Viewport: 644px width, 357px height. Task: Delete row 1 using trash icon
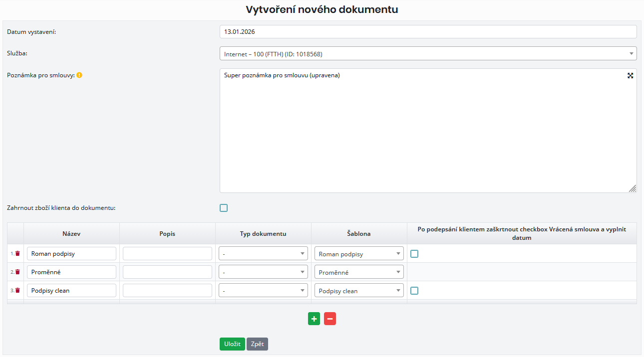[17, 253]
